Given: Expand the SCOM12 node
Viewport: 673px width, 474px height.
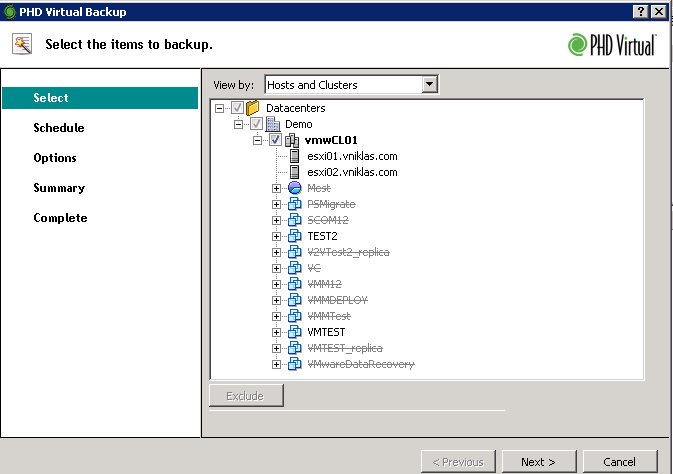Looking at the screenshot, I should pos(276,220).
